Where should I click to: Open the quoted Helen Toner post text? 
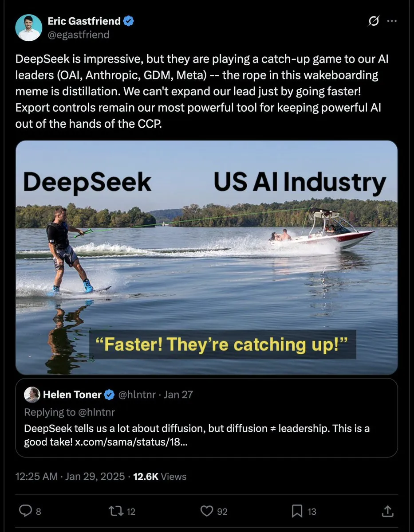click(x=197, y=435)
